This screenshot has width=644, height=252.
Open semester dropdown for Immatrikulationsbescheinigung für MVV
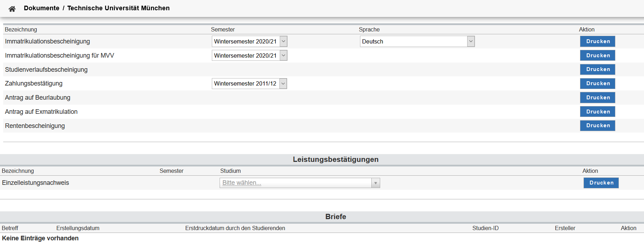(x=249, y=55)
